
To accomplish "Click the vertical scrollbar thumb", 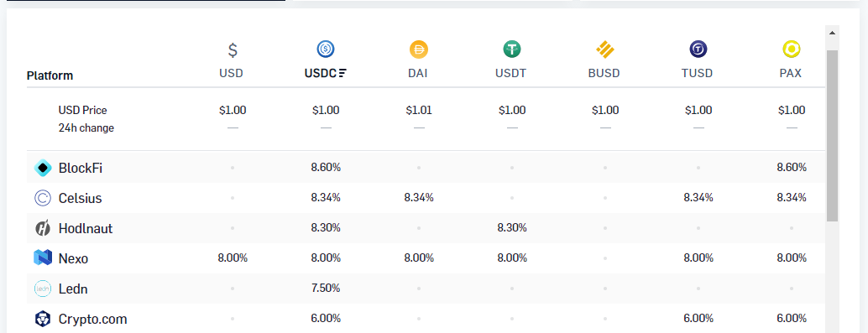I will (832, 136).
